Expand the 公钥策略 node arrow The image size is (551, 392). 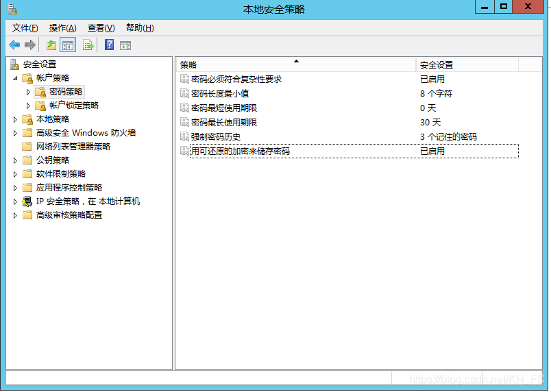tap(15, 160)
